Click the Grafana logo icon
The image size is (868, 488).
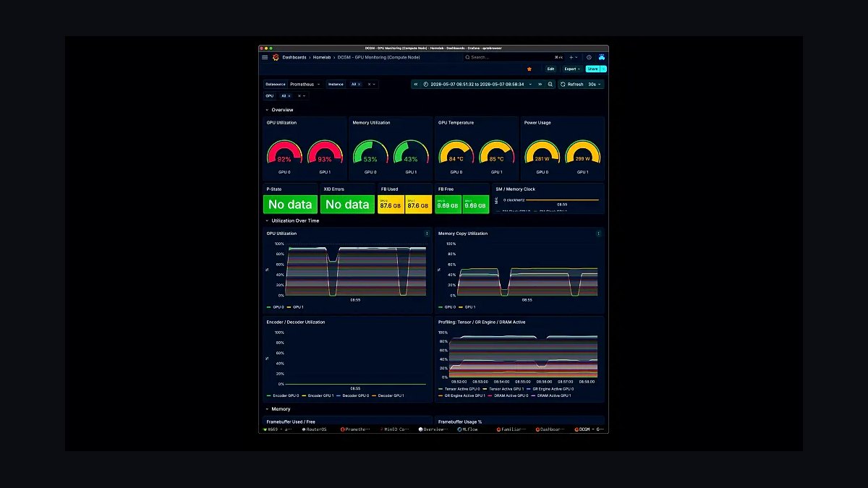tap(276, 57)
